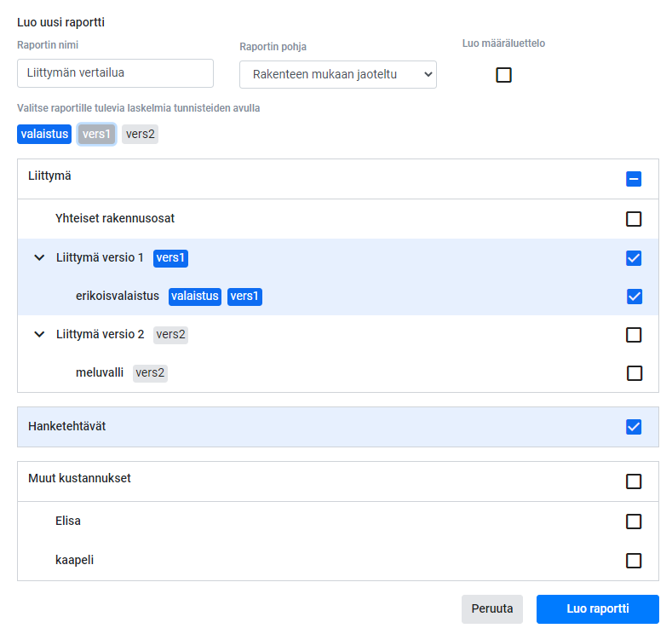The image size is (672, 634).
Task: Click the Valitse raportille tulevia laskelmia hint text
Action: click(x=139, y=108)
